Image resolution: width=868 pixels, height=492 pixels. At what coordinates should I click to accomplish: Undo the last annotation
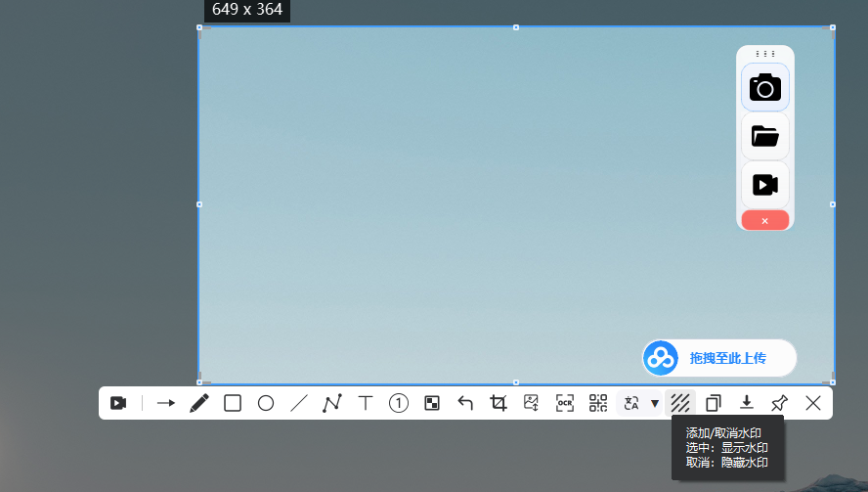point(465,403)
